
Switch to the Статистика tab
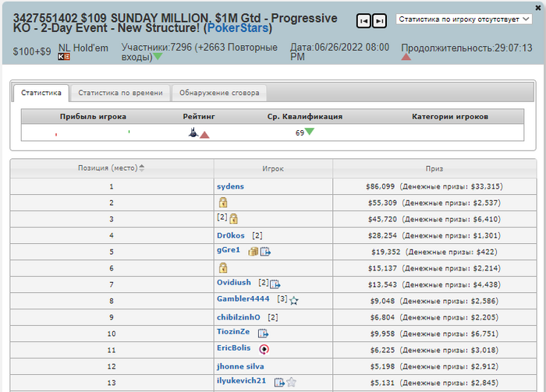(x=41, y=93)
